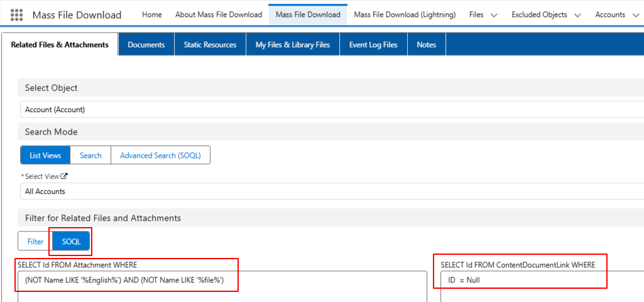Switch to the Documents tab
644x302 pixels.
[146, 45]
